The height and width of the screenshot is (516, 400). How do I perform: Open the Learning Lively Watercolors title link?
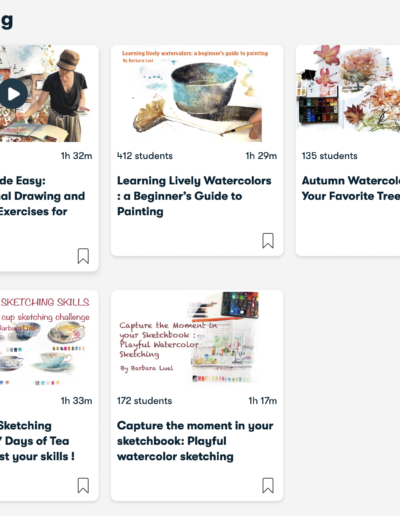194,196
